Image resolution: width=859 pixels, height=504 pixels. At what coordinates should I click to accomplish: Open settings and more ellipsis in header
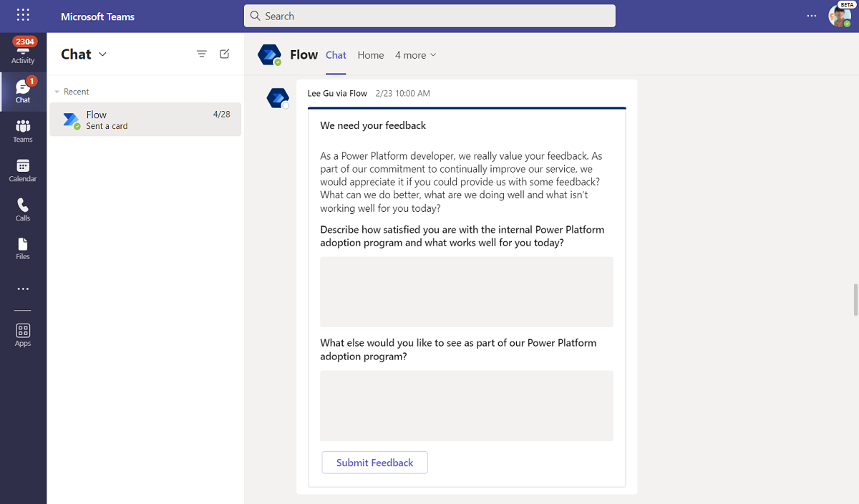811,16
